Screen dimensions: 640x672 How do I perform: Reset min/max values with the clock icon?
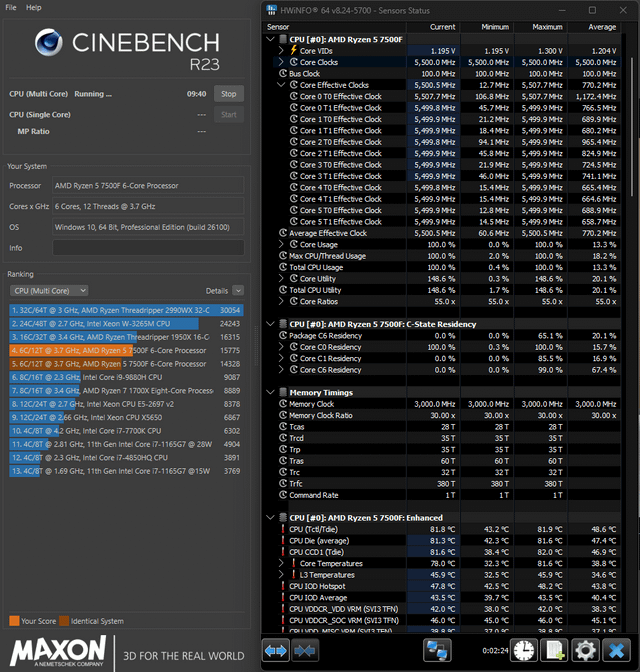pos(524,651)
